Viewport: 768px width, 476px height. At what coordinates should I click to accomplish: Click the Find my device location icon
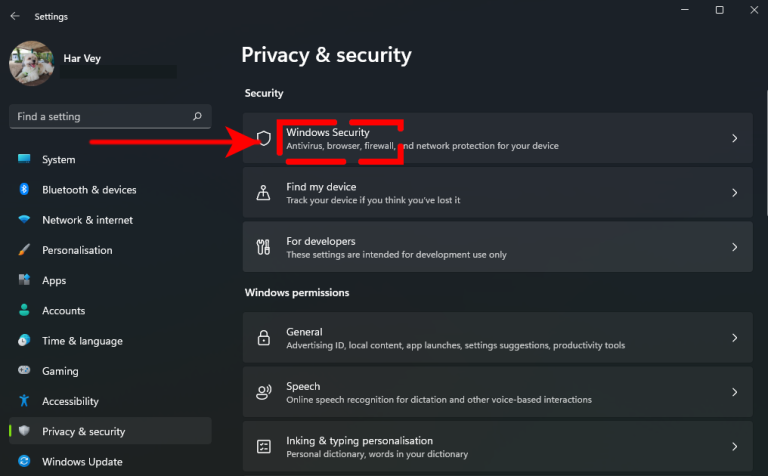tap(264, 192)
